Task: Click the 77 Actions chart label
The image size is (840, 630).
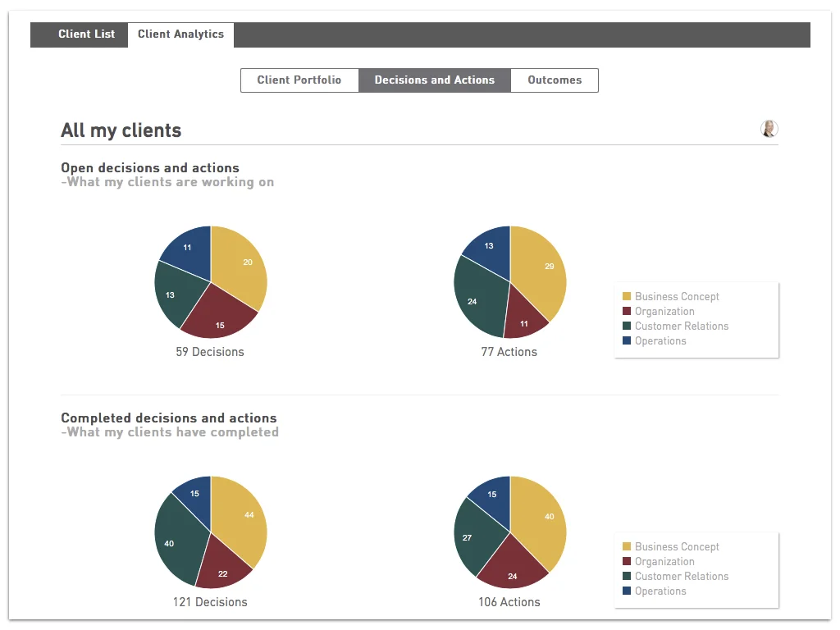Action: tap(510, 351)
